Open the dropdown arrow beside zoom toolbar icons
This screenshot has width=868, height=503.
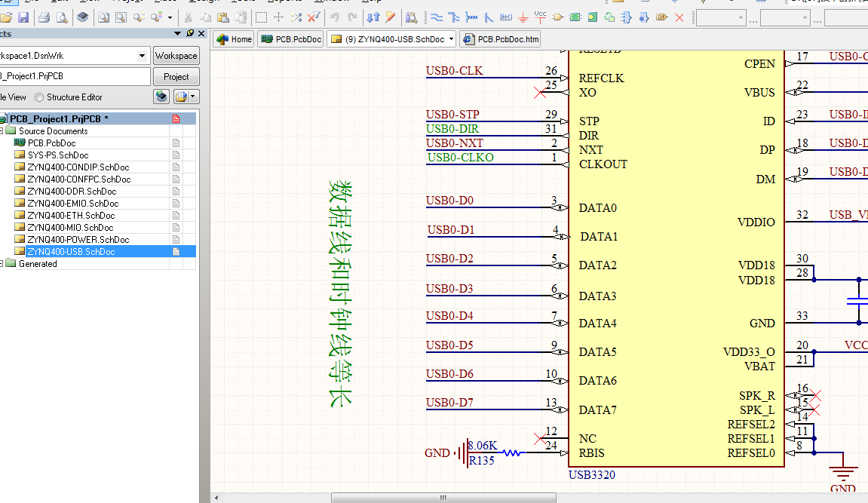tap(170, 17)
